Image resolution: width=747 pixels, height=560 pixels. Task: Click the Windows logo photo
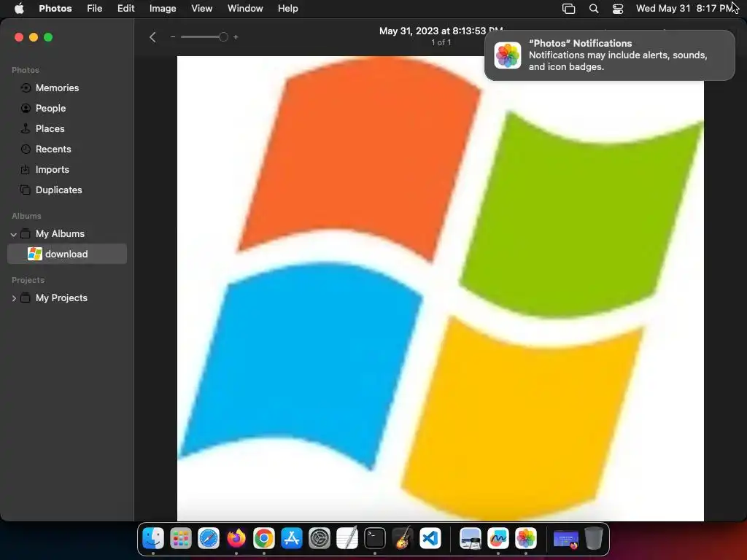440,289
